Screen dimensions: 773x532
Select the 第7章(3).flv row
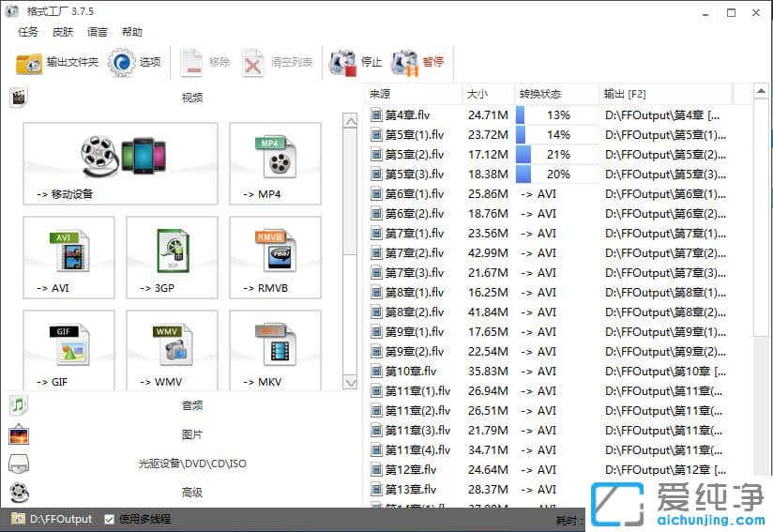tap(549, 273)
